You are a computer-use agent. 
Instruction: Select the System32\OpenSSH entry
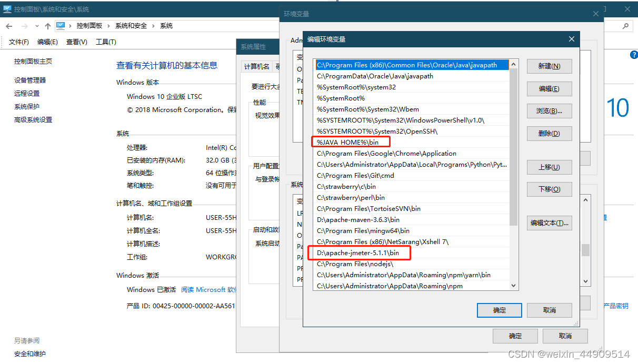pos(411,132)
